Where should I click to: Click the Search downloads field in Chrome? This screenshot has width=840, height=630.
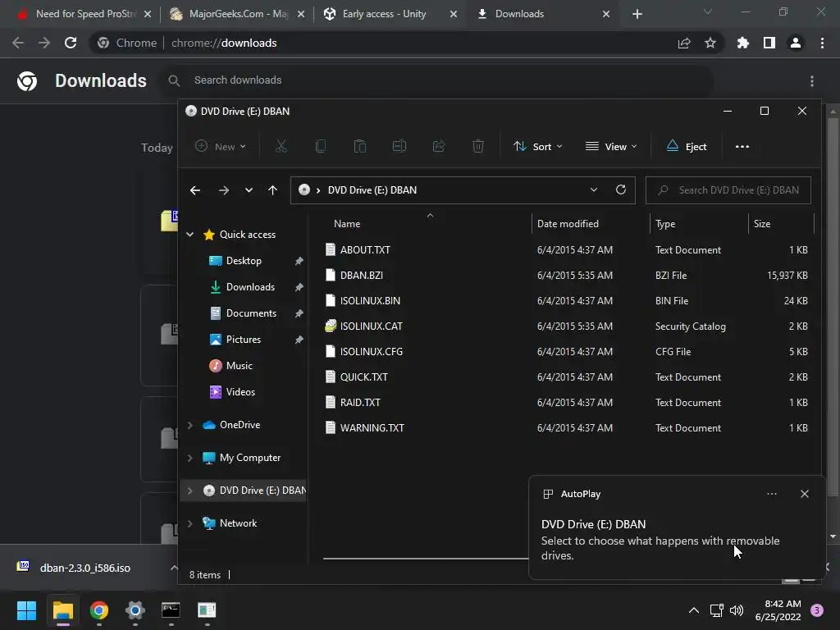tap(438, 80)
